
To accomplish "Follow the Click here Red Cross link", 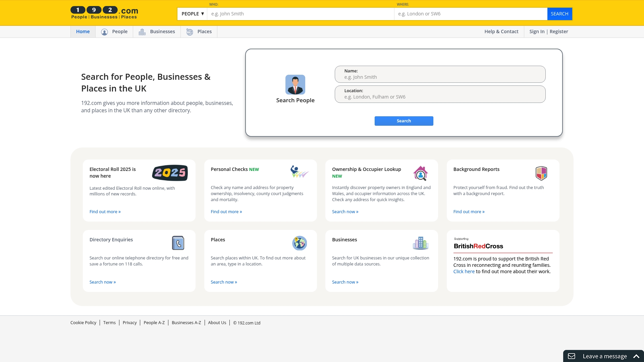I will pos(464,271).
